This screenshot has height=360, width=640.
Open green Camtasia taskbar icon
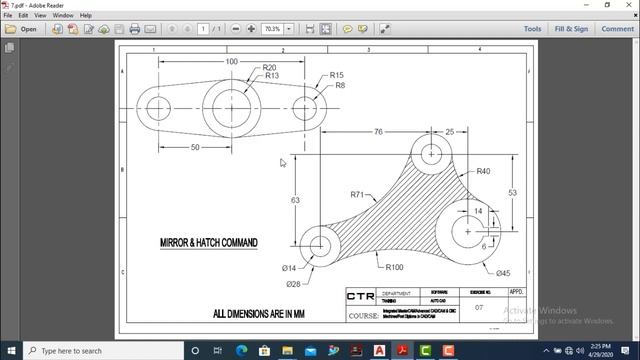[x=425, y=351]
